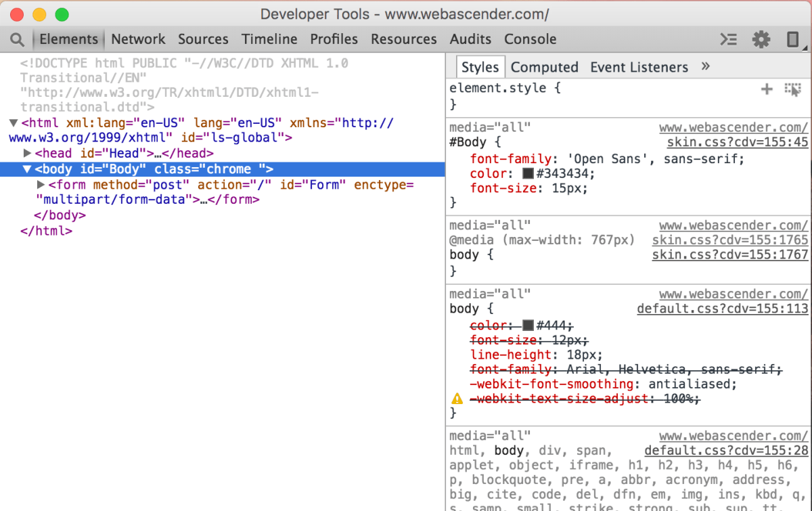Screen dimensions: 812x511
Task: Click the element.style rule block
Action: [x=628, y=96]
